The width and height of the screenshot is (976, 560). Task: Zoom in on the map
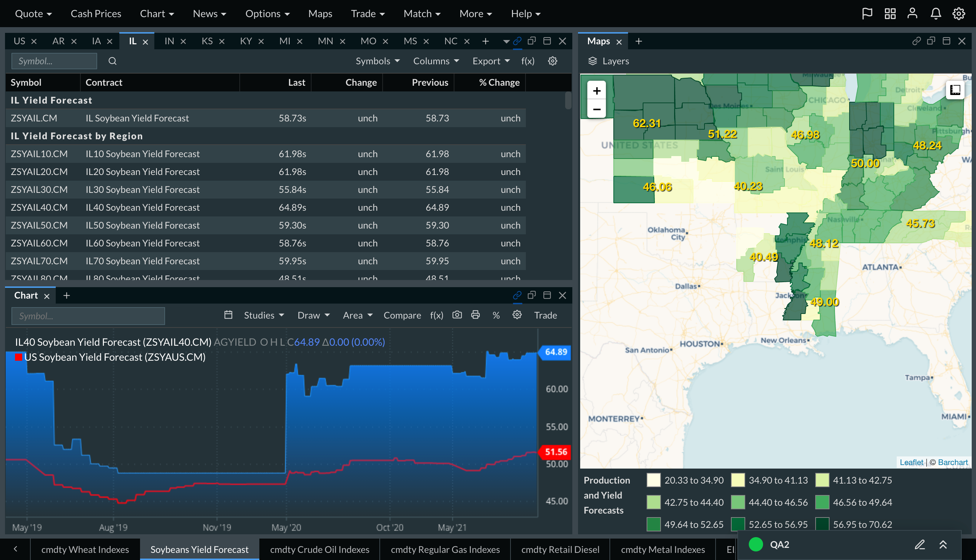597,91
